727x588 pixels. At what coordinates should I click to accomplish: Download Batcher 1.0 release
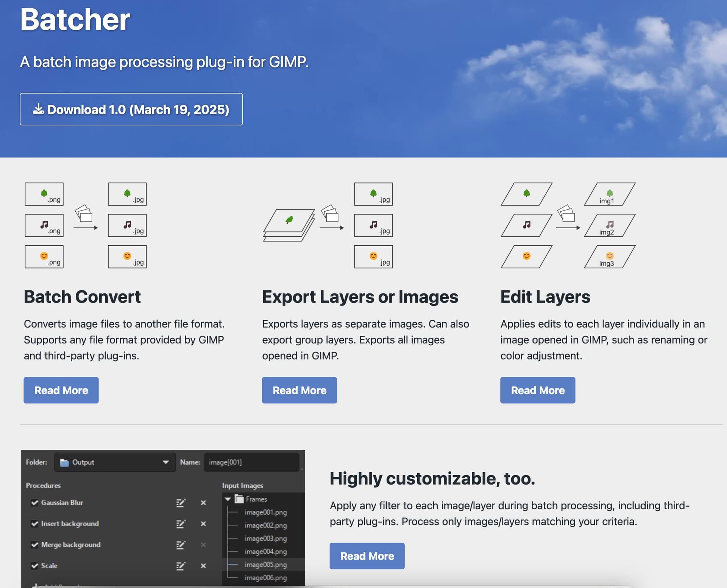click(131, 109)
